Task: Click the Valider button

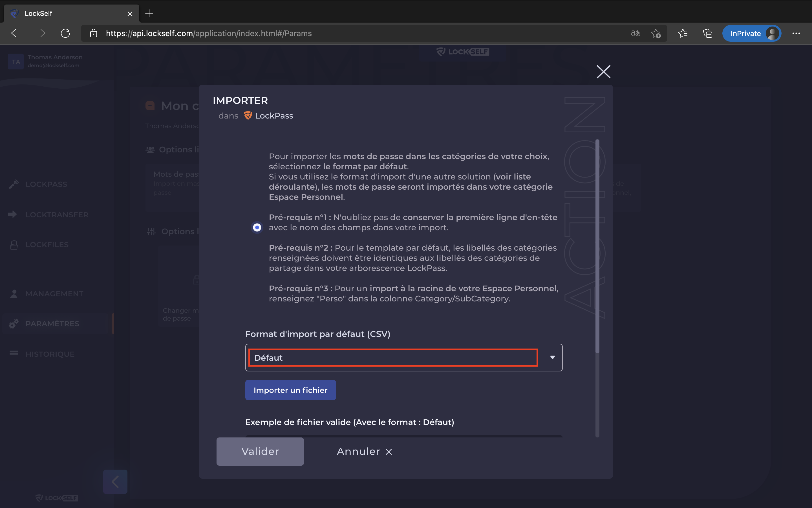Action: pyautogui.click(x=260, y=451)
